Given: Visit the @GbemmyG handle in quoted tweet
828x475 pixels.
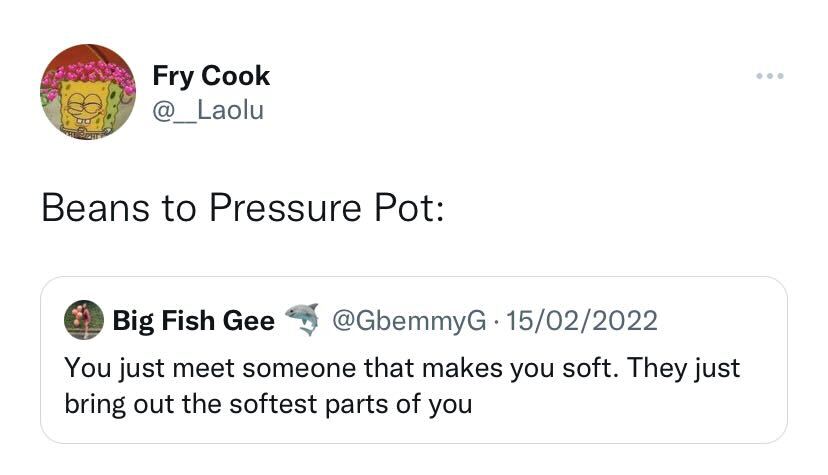Looking at the screenshot, I should click(x=409, y=321).
